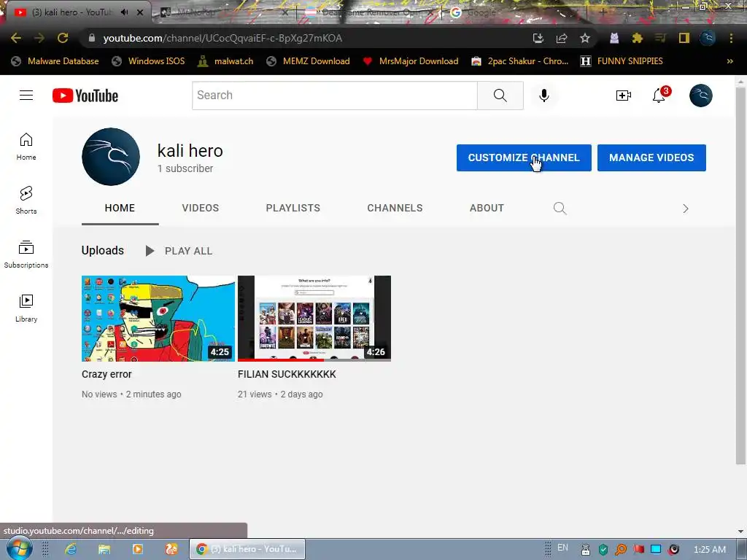
Task: Show more channel tabs with right chevron
Action: point(685,209)
